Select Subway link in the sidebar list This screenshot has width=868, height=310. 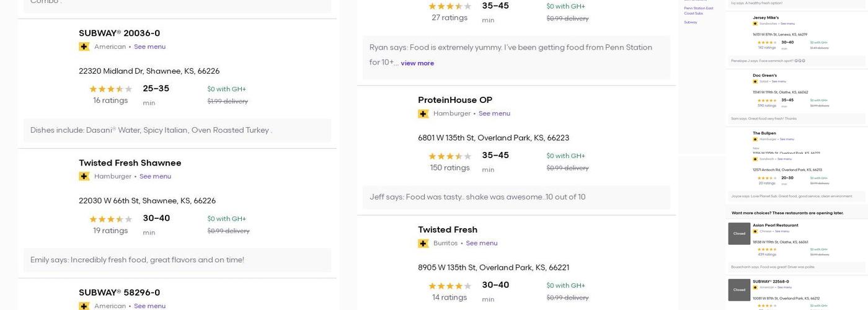pos(690,22)
